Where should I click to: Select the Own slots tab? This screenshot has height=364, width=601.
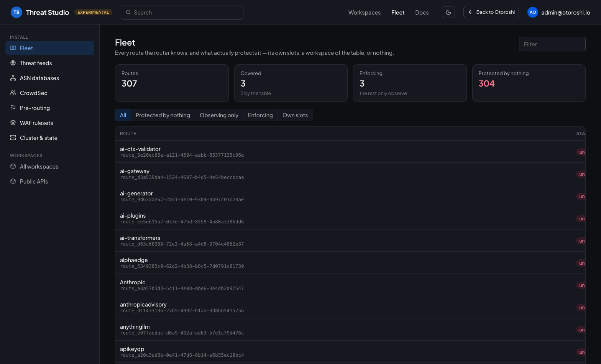point(295,115)
